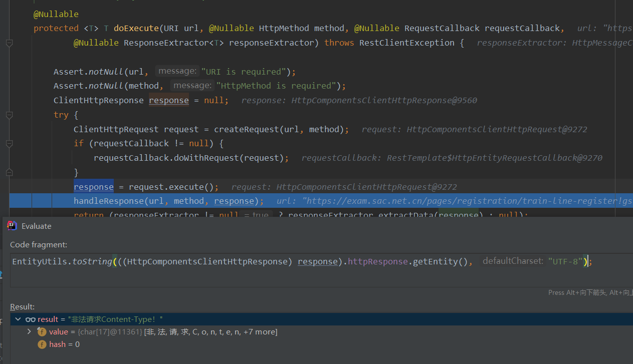Click the "f" field icon next to "hash"
This screenshot has height=364, width=633.
[x=42, y=344]
